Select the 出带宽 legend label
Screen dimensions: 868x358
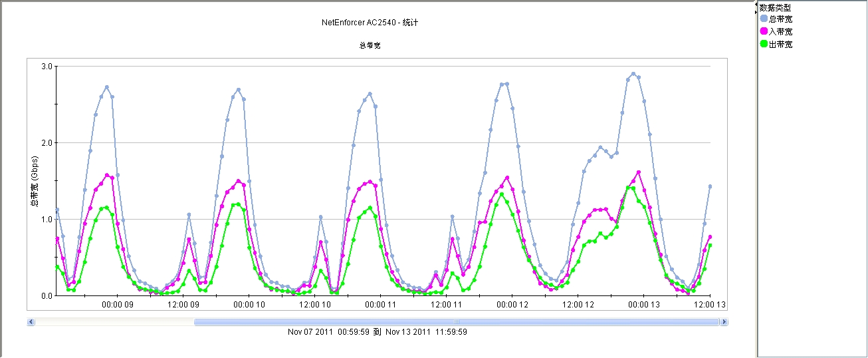(x=780, y=45)
